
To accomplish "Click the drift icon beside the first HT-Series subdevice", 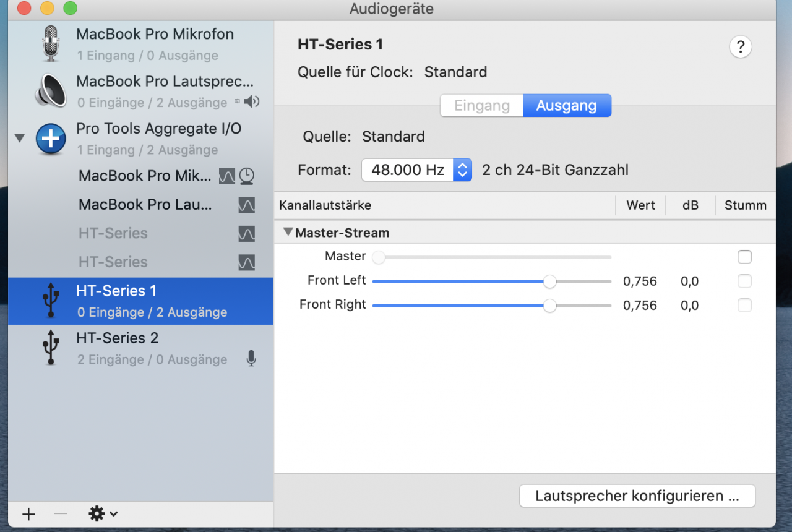I will click(x=246, y=234).
